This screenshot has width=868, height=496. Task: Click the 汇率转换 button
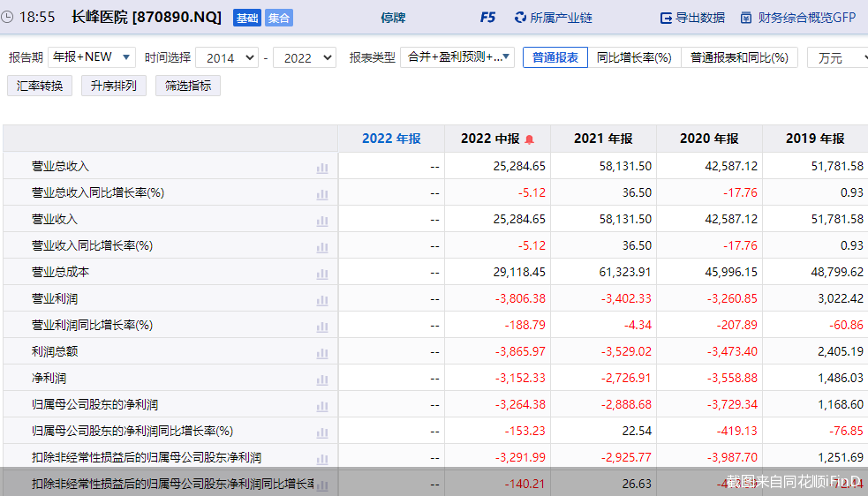point(40,86)
